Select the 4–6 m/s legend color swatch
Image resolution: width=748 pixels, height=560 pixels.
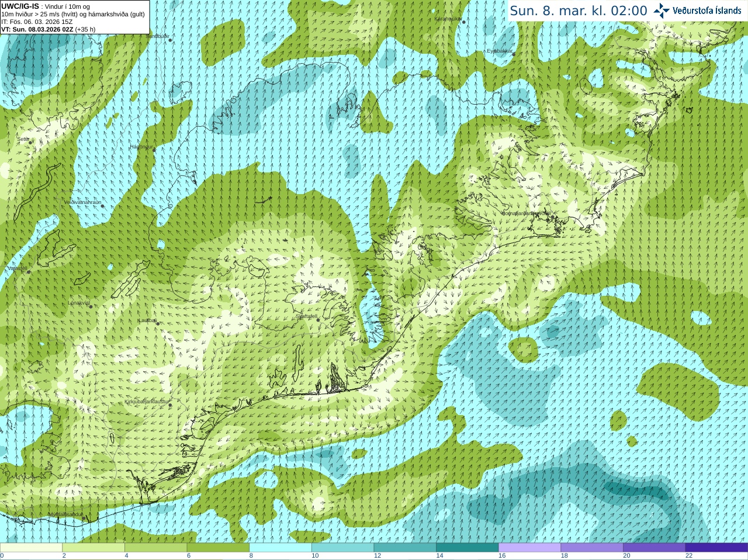tap(155, 548)
